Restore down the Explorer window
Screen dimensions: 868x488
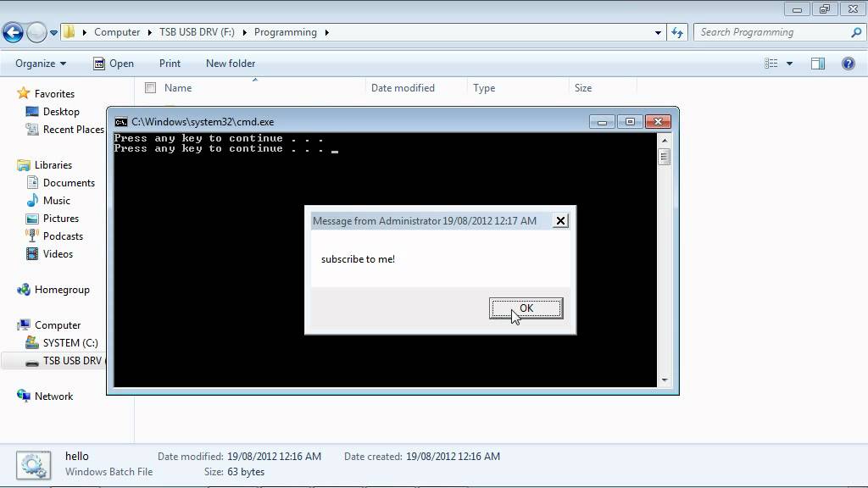pos(825,8)
